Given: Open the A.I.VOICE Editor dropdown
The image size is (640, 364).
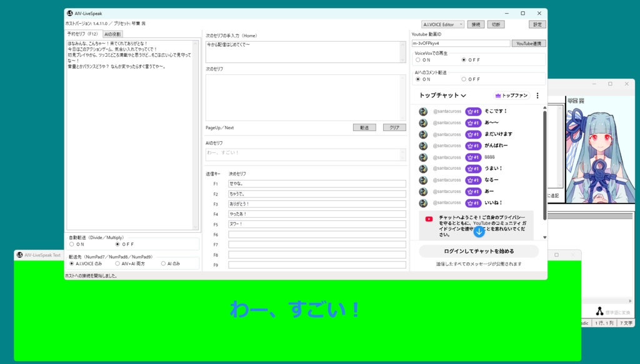Looking at the screenshot, I should pos(442,24).
